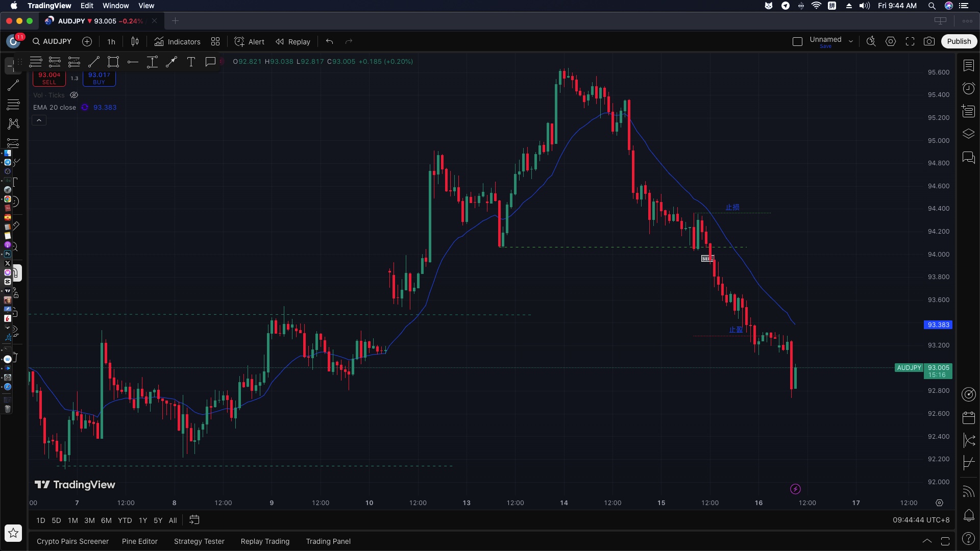This screenshot has height=551, width=980.
Task: Open the chart style candlestick selector
Action: (x=135, y=42)
